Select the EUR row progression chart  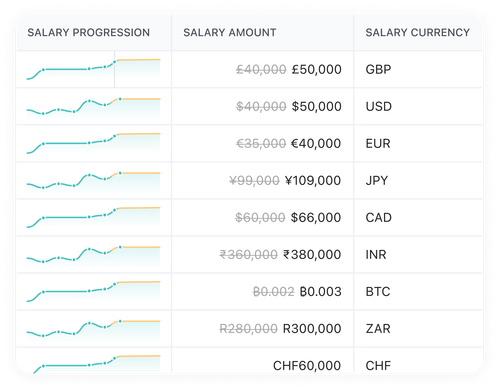coord(94,143)
